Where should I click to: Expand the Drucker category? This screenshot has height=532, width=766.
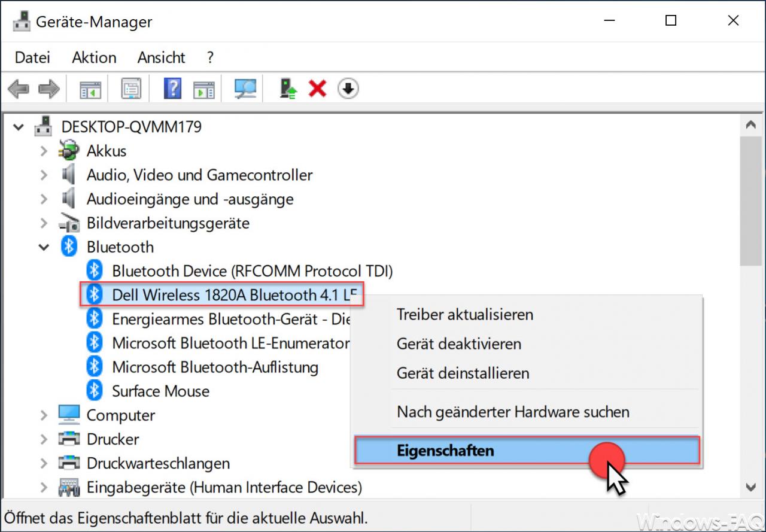point(44,439)
